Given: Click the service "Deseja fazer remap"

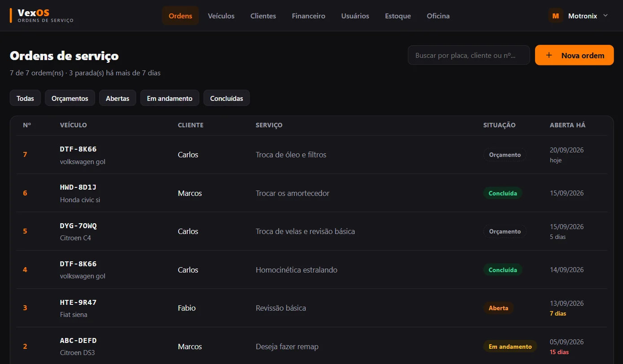Looking at the screenshot, I should pos(287,347).
